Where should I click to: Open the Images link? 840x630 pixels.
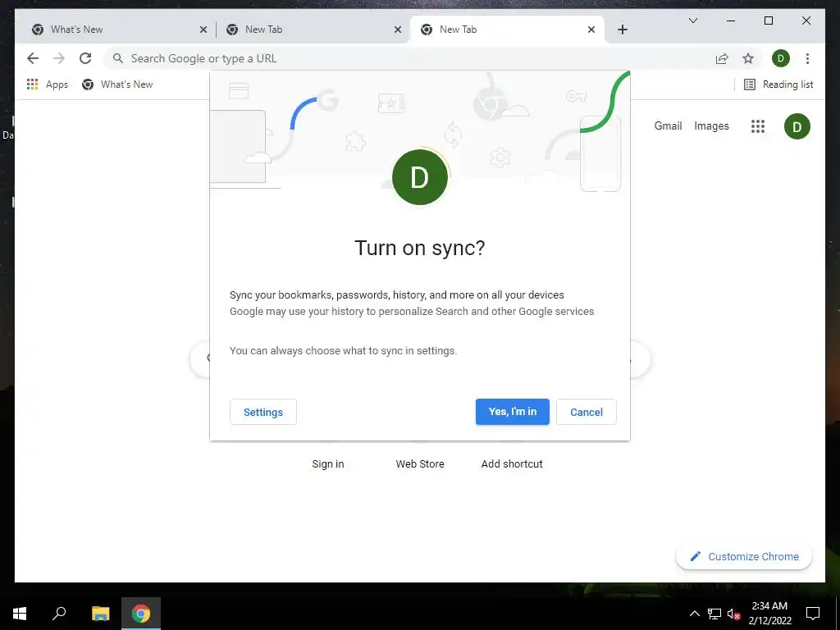pos(711,126)
